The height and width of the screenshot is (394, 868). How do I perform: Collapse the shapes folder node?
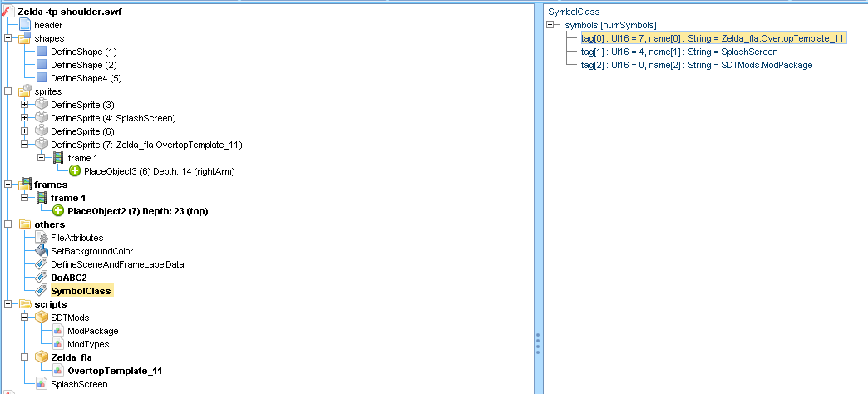coord(8,38)
